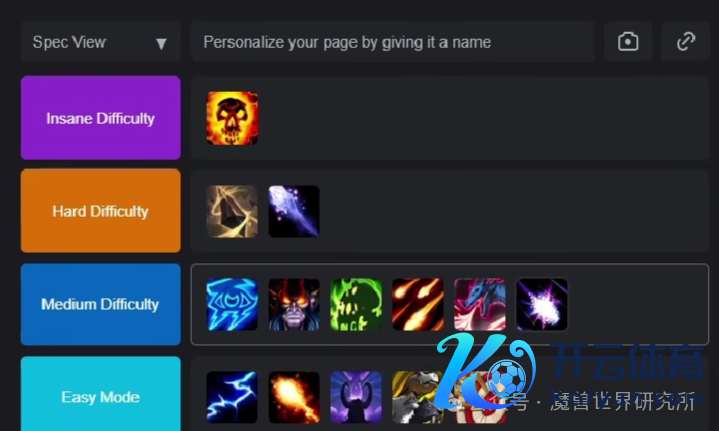719x431 pixels.
Task: Copy the page link with the chain button
Action: [x=686, y=41]
